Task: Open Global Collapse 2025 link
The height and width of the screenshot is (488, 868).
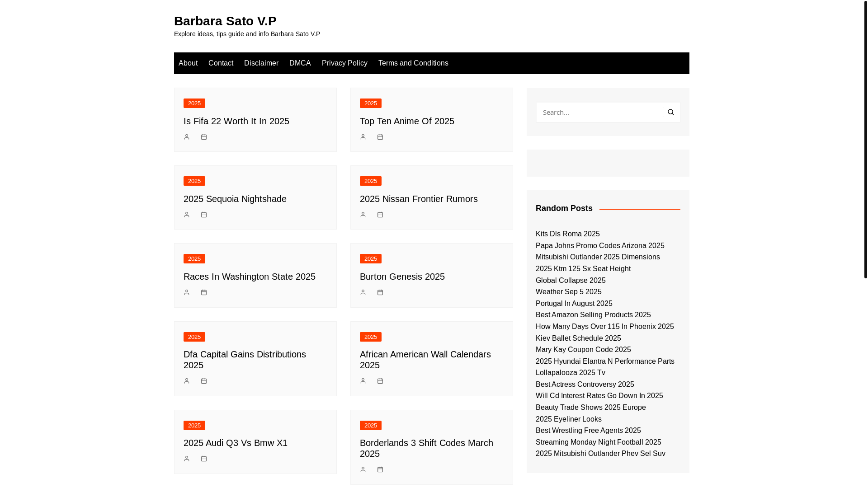Action: click(x=571, y=281)
